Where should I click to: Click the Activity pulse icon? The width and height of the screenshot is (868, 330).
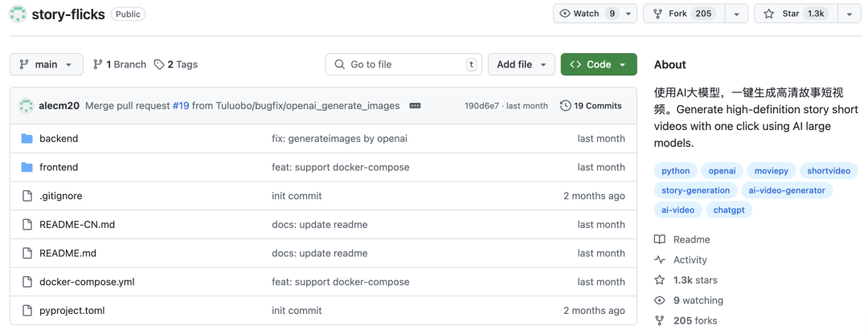pyautogui.click(x=660, y=259)
